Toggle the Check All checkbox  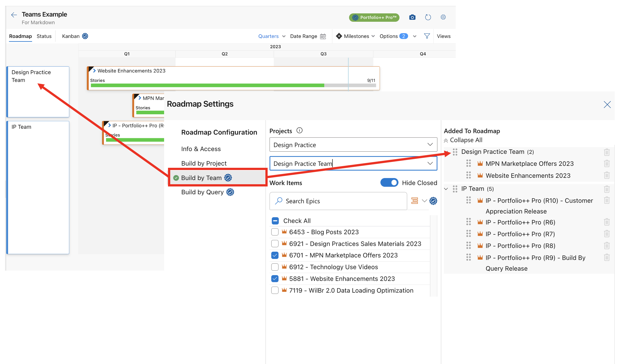pos(275,221)
